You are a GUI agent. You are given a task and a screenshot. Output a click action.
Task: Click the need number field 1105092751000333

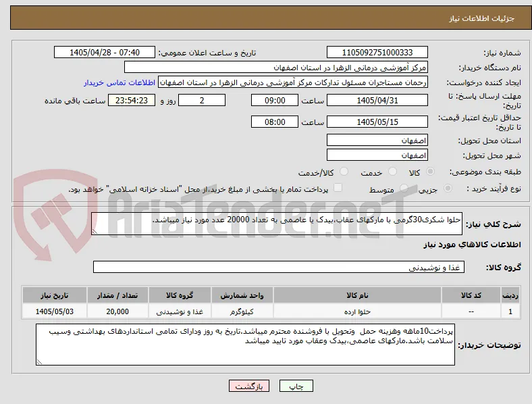pyautogui.click(x=377, y=52)
